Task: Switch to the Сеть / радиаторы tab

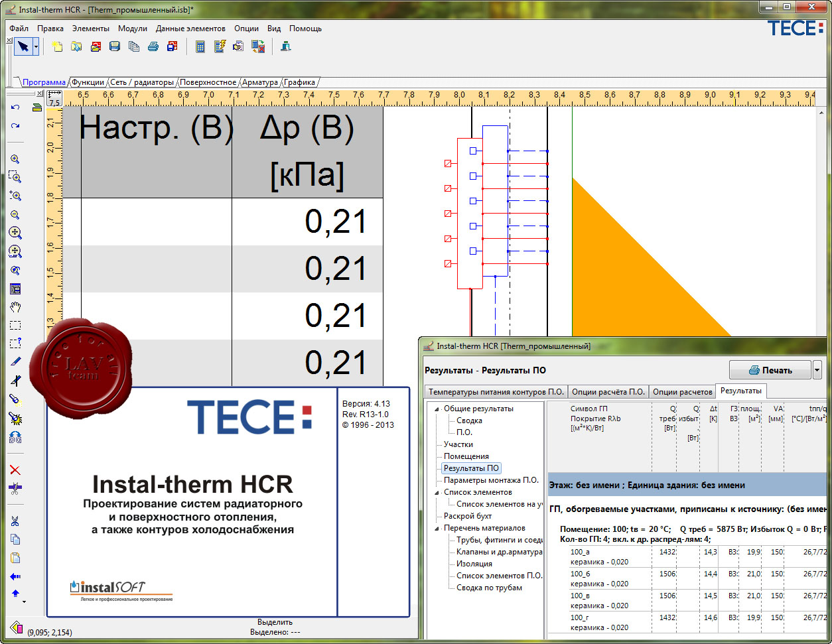Action: point(142,82)
